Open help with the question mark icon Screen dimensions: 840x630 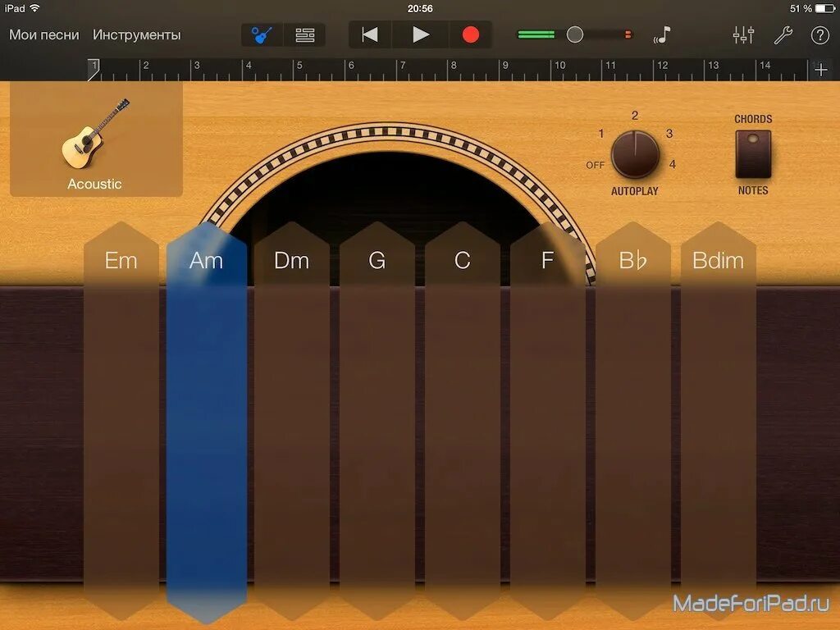[x=819, y=35]
